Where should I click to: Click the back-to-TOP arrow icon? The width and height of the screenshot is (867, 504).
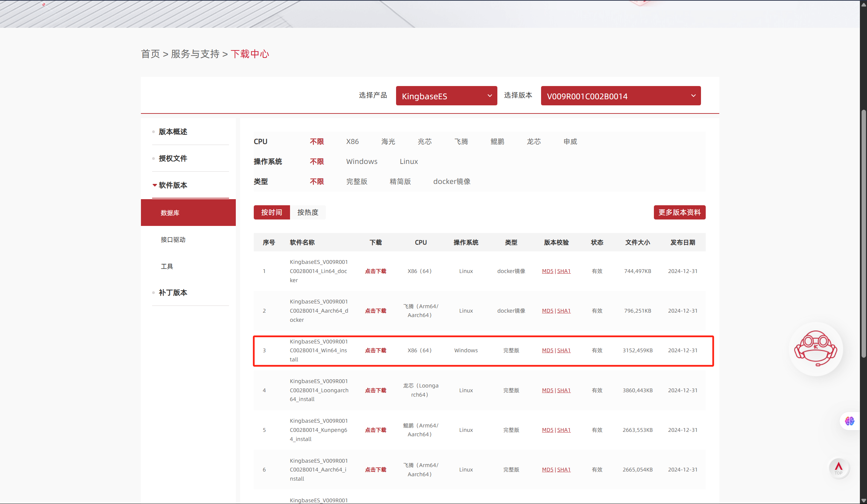839,468
